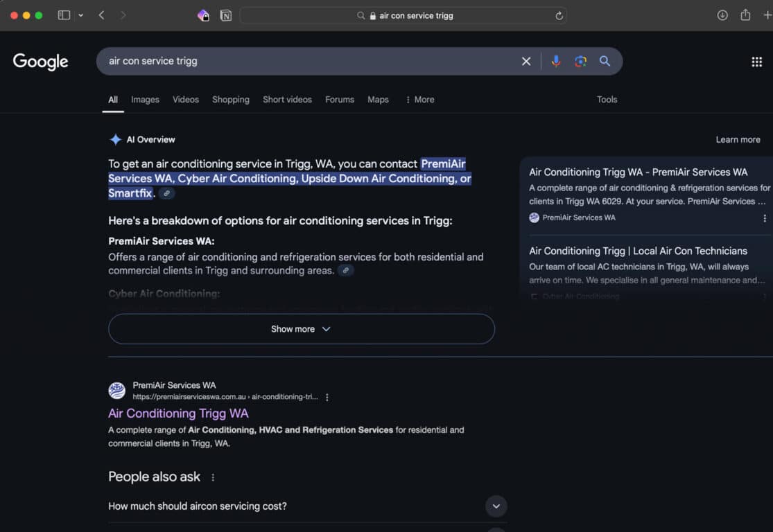Open the Google apps grid
773x532 pixels.
(757, 62)
